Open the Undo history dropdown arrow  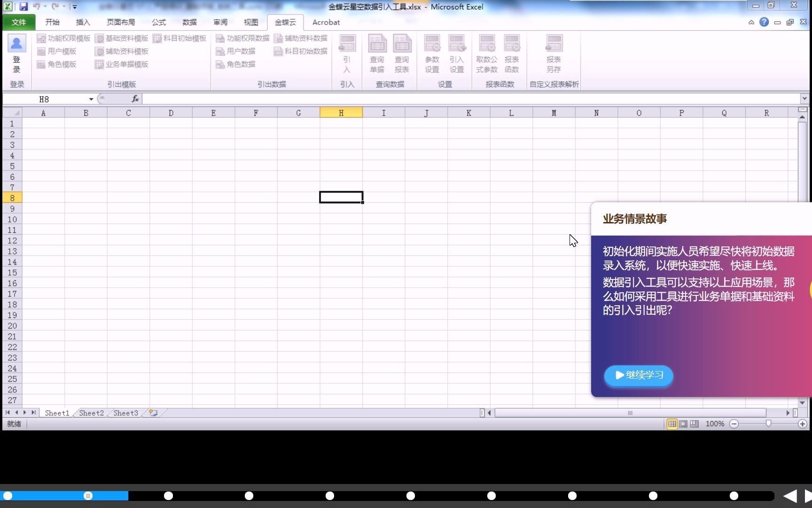[x=45, y=7]
